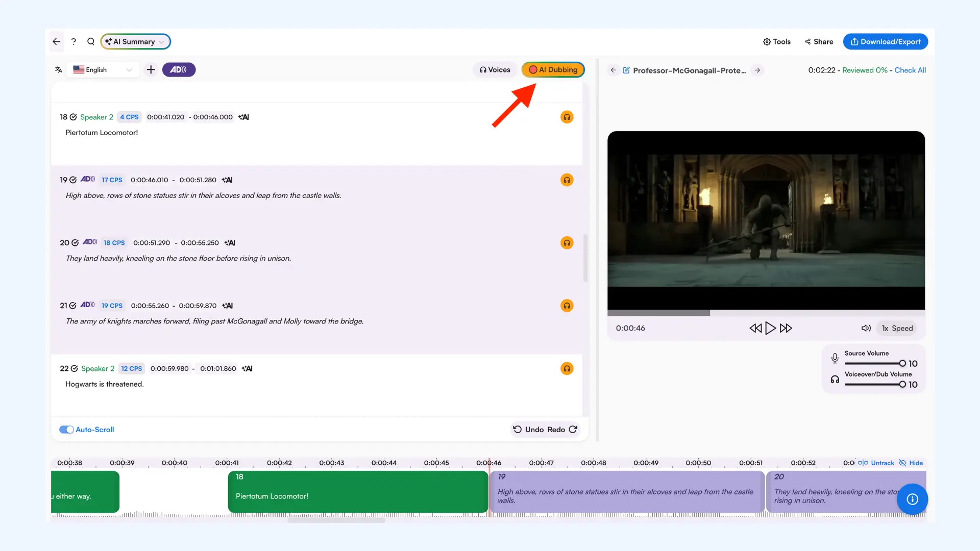Open the translate languages icon
This screenshot has height=551, width=980.
(58, 69)
